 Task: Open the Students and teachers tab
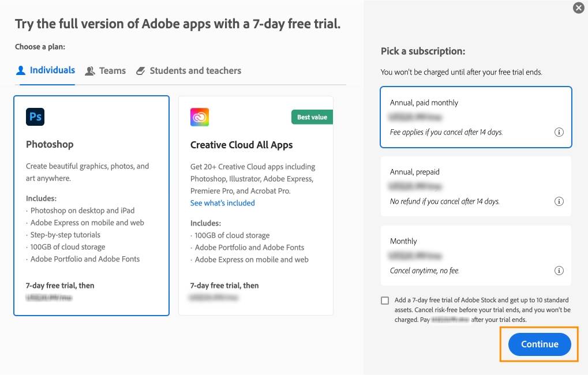[195, 71]
